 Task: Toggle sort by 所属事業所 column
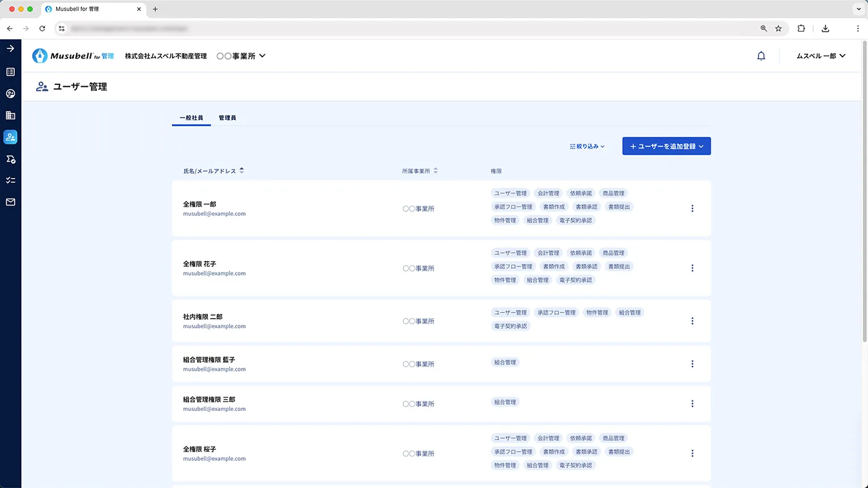tap(435, 170)
